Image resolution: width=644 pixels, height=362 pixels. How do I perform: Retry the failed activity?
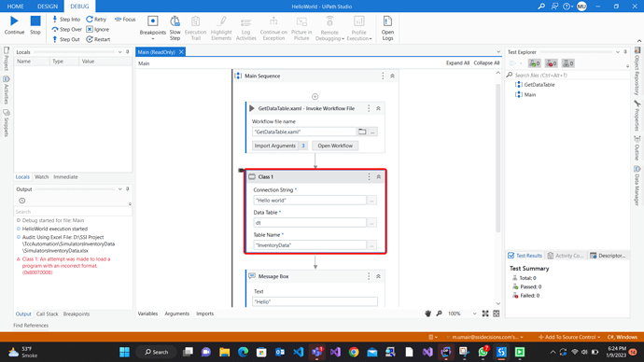point(96,20)
